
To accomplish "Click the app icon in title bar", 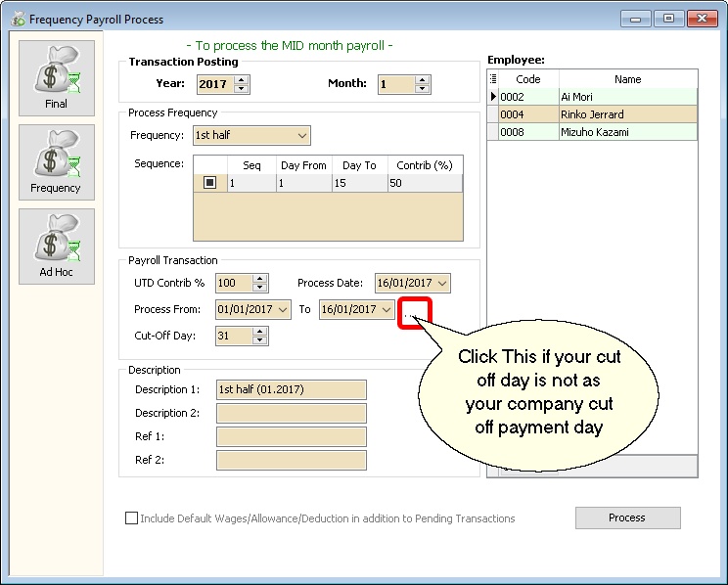I will pos(19,20).
